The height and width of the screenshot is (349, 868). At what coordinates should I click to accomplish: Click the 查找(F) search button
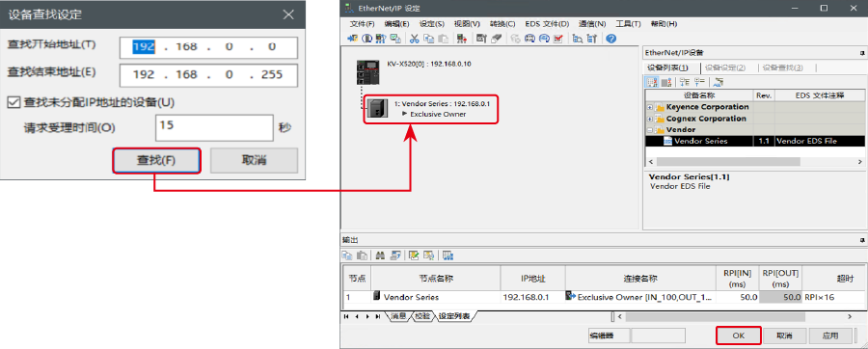156,160
